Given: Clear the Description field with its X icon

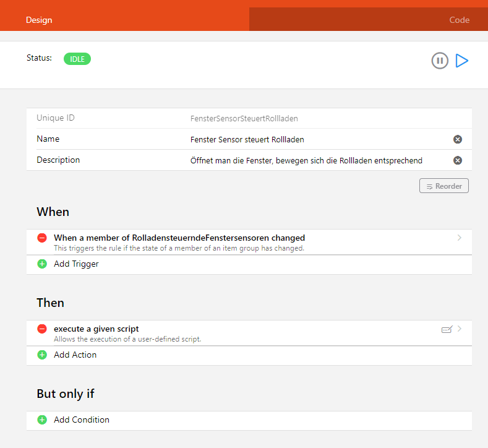Looking at the screenshot, I should click(x=458, y=160).
